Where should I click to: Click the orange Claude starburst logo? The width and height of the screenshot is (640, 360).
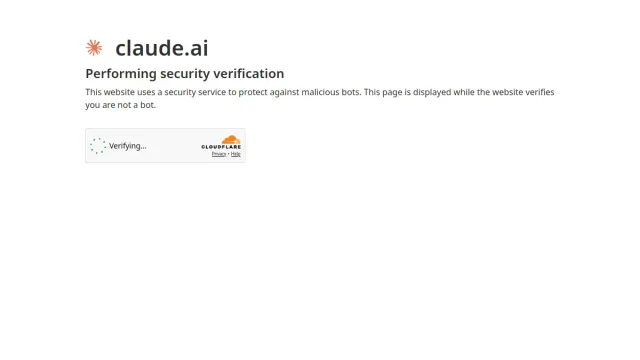[94, 48]
